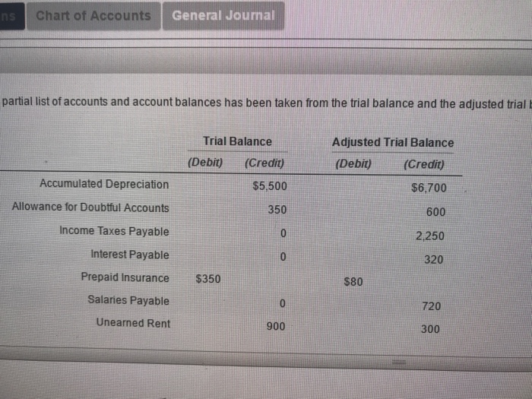This screenshot has height=399, width=532.
Task: Click the $350 Prepaid Insurance debit
Action: pyautogui.click(x=208, y=279)
